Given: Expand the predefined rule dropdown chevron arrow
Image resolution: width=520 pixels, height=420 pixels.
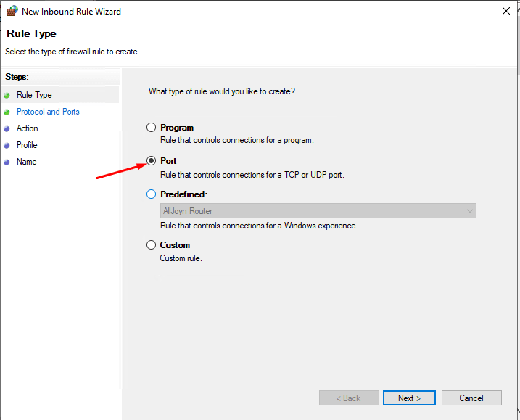Looking at the screenshot, I should [469, 211].
